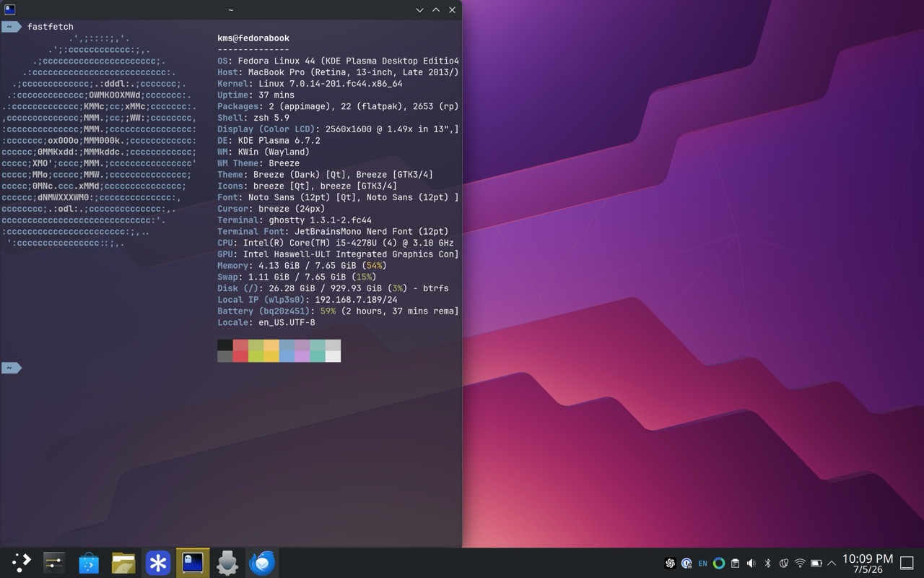Image resolution: width=924 pixels, height=578 pixels.
Task: Click the 'Battery (bq20z451): 59%' line
Action: [338, 311]
